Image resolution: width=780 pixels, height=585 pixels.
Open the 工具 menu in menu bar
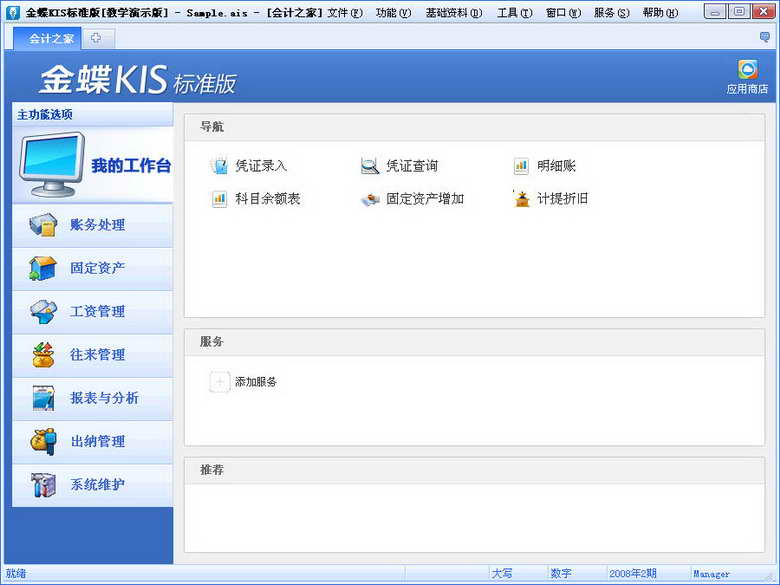pyautogui.click(x=514, y=13)
